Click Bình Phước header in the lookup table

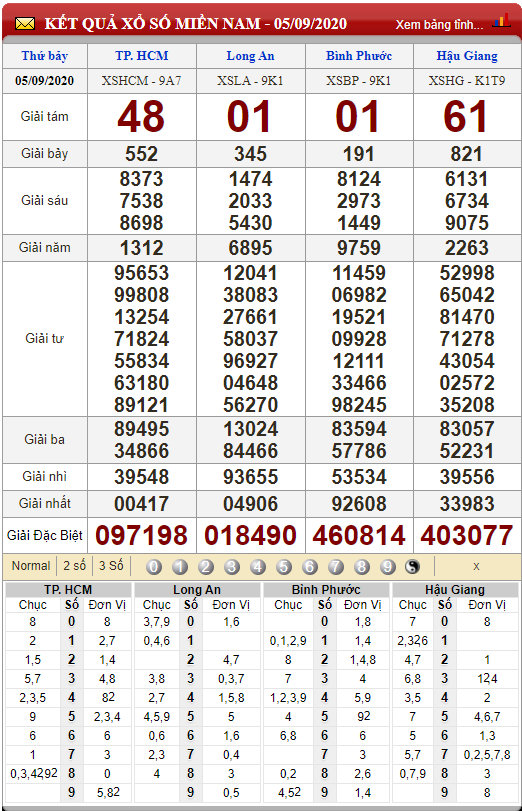[x=326, y=590]
